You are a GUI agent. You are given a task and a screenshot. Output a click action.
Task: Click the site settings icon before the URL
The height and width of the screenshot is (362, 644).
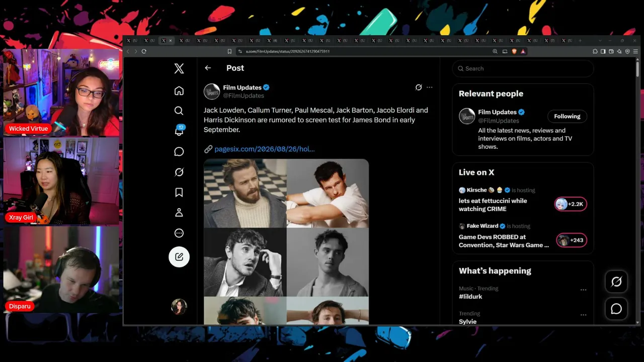240,51
